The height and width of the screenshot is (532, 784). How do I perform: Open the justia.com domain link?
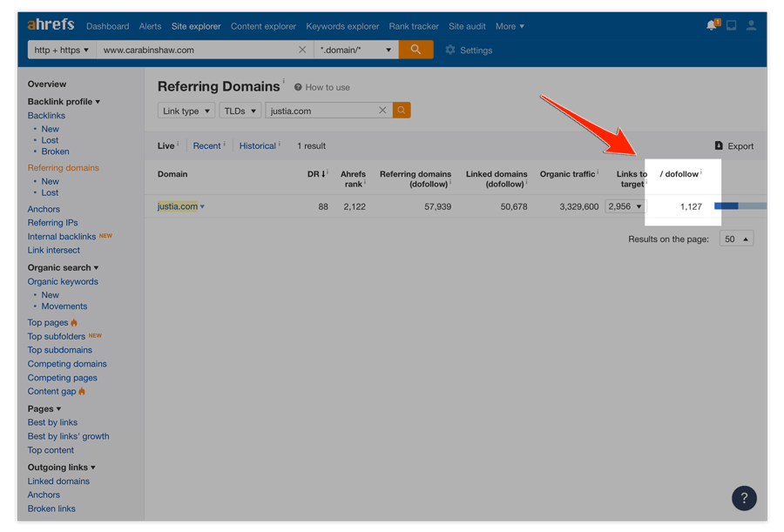[x=178, y=206]
